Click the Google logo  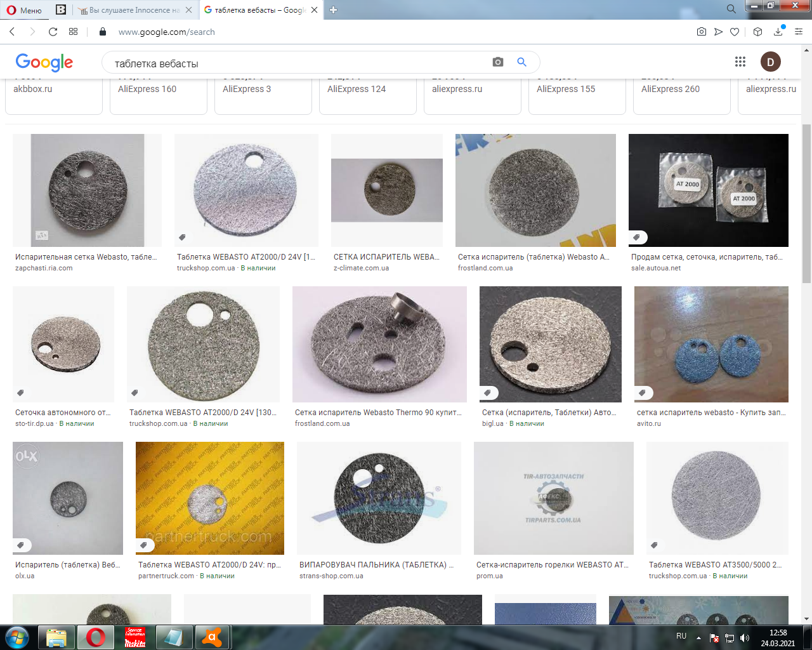coord(44,62)
